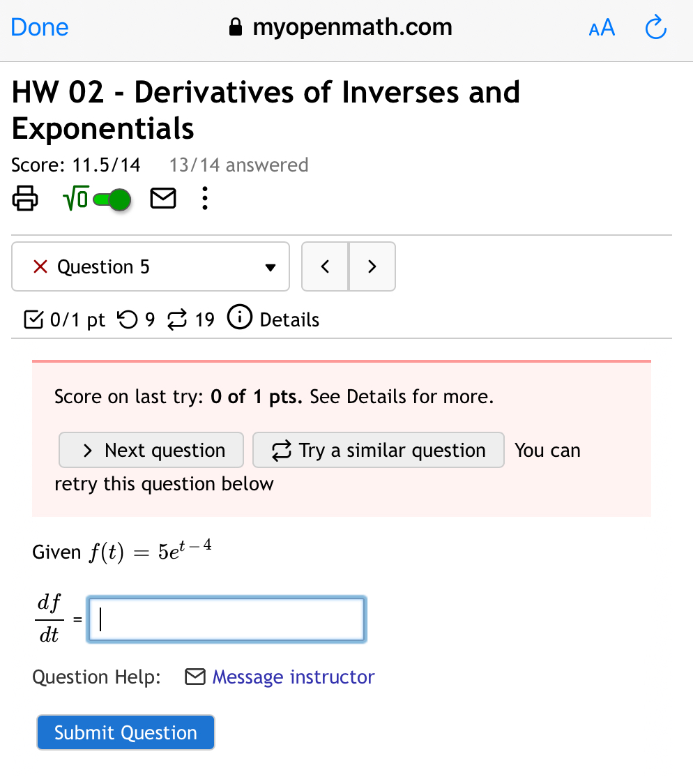Open the print view

pos(24,198)
